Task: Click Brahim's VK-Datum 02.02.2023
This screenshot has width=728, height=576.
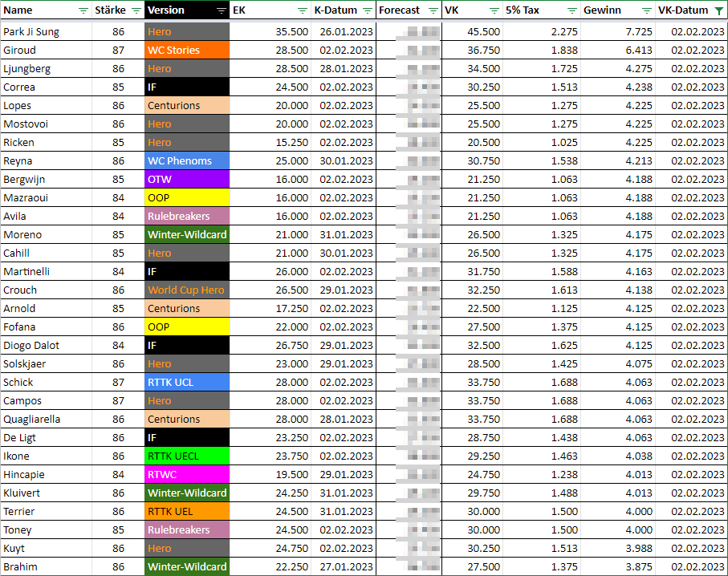Action: [697, 566]
